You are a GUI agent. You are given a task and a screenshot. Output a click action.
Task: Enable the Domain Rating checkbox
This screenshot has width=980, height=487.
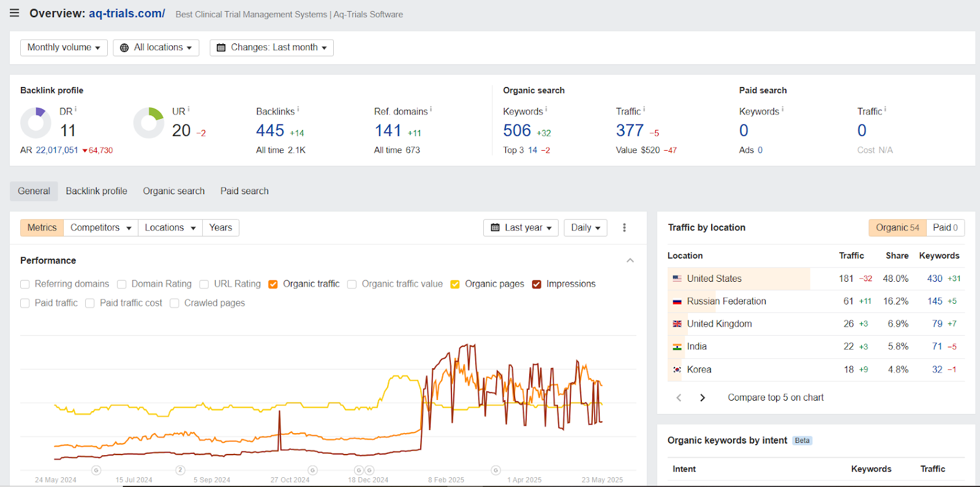coord(122,284)
